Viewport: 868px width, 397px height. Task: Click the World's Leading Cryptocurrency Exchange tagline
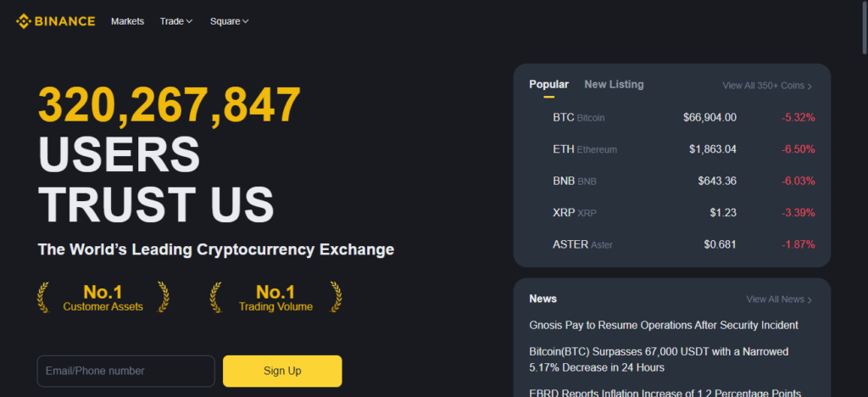(216, 249)
